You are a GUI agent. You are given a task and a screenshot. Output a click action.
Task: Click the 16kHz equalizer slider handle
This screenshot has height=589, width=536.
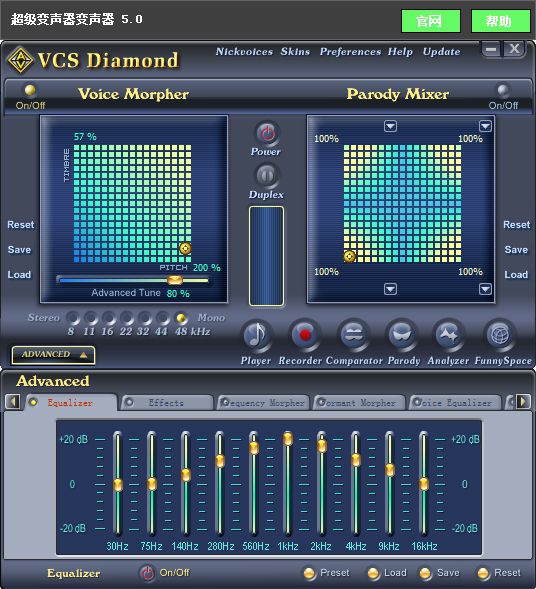pyautogui.click(x=424, y=484)
